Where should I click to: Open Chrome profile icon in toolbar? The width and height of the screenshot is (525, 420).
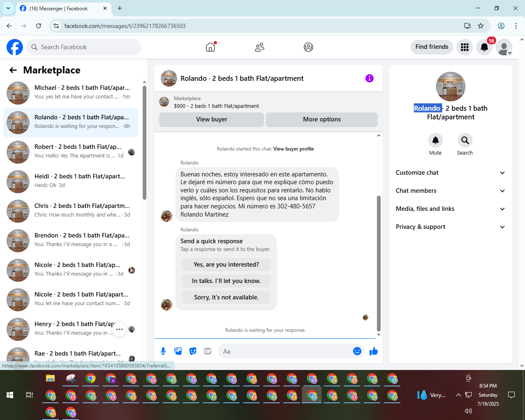(x=501, y=26)
